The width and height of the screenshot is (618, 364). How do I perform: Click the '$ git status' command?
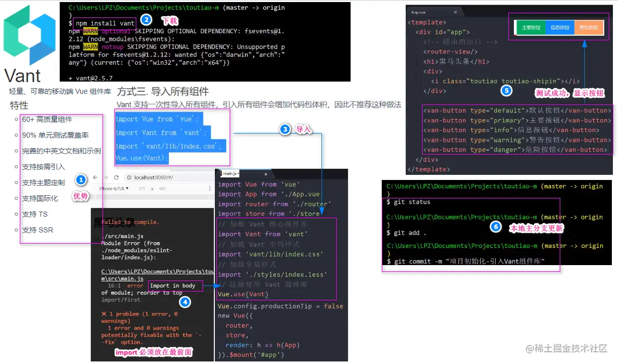click(x=408, y=202)
